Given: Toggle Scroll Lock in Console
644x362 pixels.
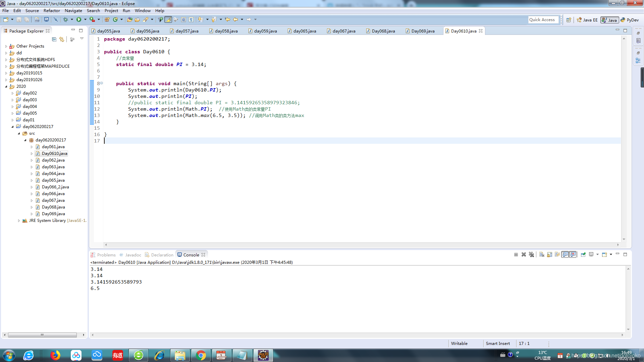Looking at the screenshot, I should (549, 255).
